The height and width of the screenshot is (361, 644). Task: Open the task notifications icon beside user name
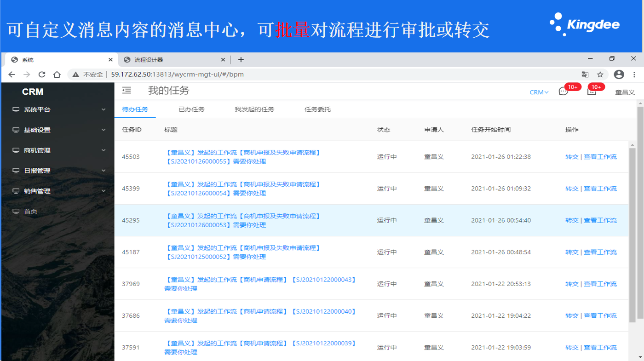(592, 92)
